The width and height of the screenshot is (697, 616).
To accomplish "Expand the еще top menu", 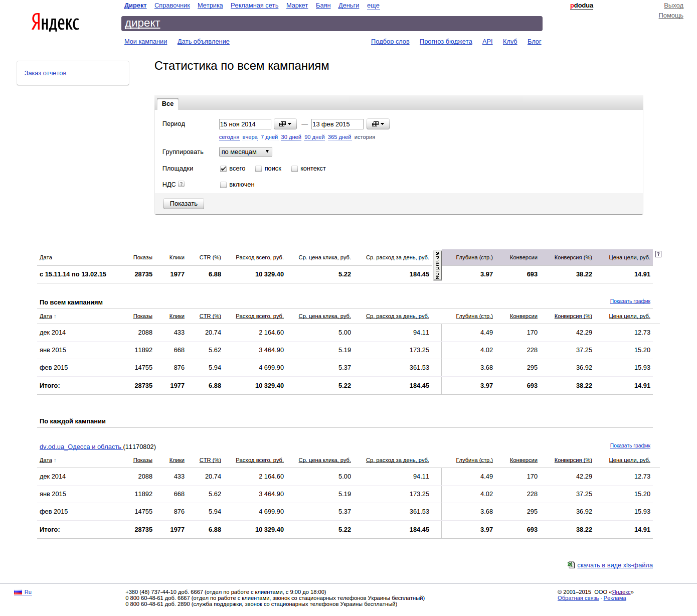I will (373, 6).
